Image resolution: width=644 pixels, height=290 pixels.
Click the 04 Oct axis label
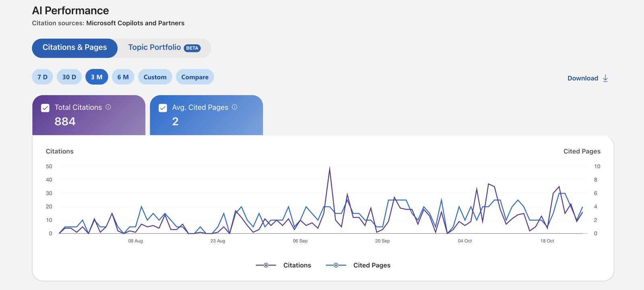[465, 241]
